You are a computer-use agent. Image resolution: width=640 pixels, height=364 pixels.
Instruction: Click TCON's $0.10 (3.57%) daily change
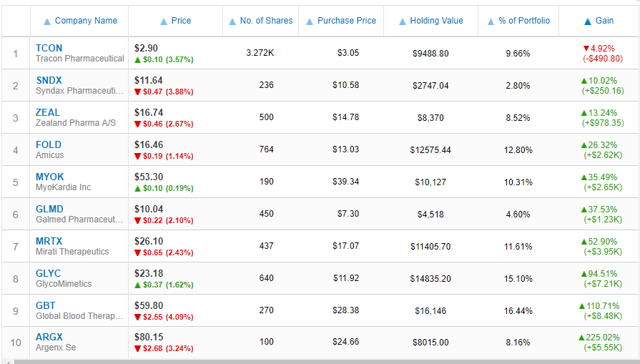pyautogui.click(x=164, y=60)
